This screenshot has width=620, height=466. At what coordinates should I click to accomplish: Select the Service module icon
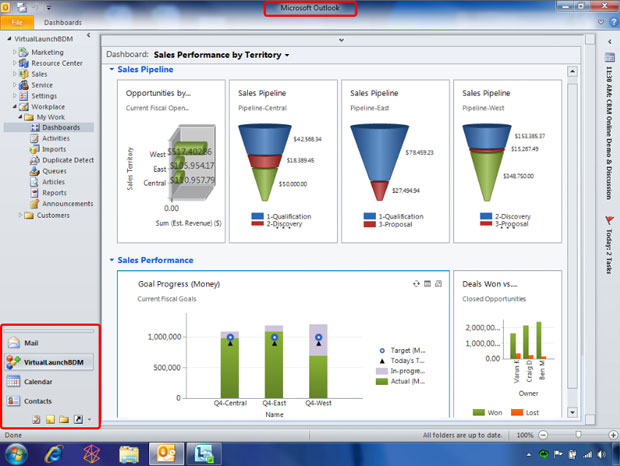(24, 85)
